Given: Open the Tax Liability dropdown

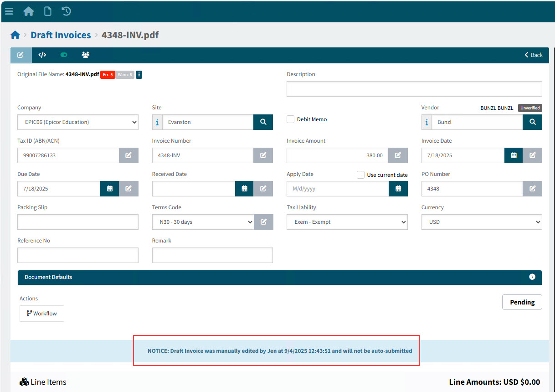Looking at the screenshot, I should point(347,222).
